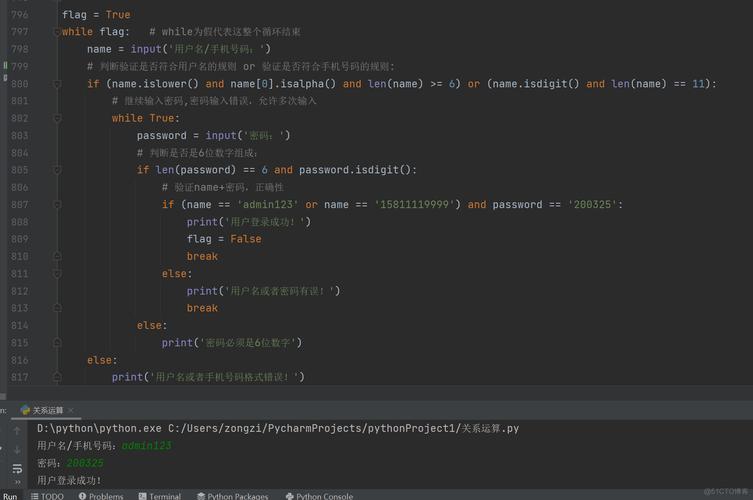Click the Python file icon on 关系运算 tab
The image size is (753, 500).
(25, 410)
